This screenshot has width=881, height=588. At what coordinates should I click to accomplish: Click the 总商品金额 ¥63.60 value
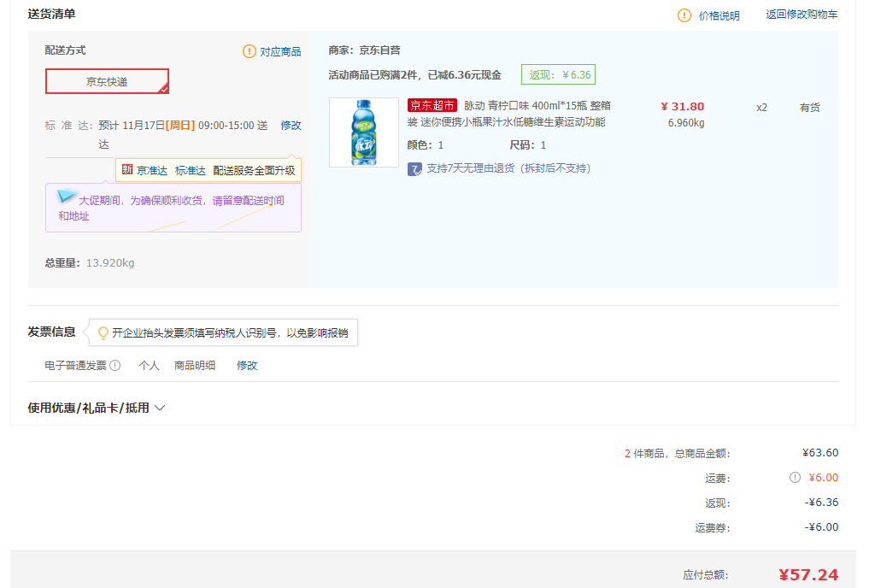coord(820,452)
